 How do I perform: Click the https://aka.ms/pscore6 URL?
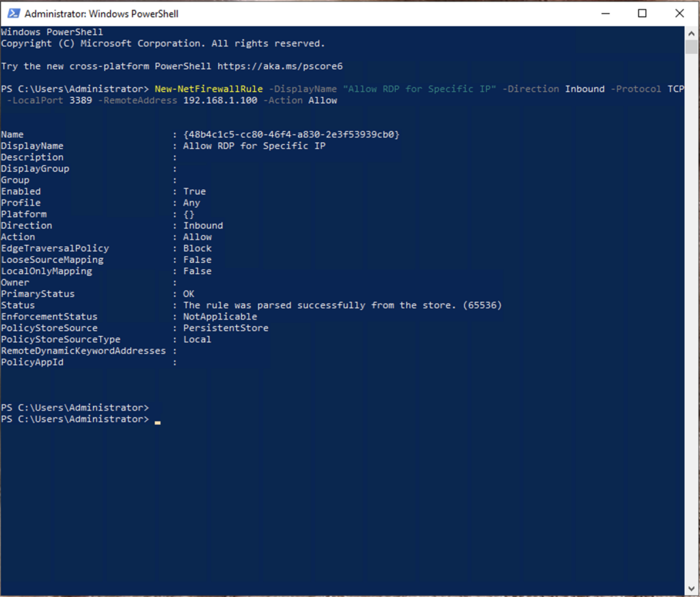pyautogui.click(x=280, y=66)
